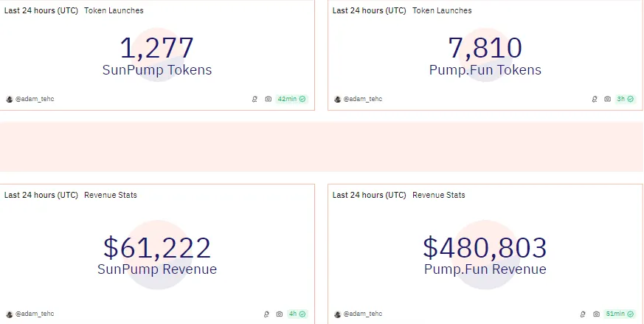Click the camera icon on Pump.Fun Revenue card
This screenshot has width=644, height=324.
[x=596, y=314]
